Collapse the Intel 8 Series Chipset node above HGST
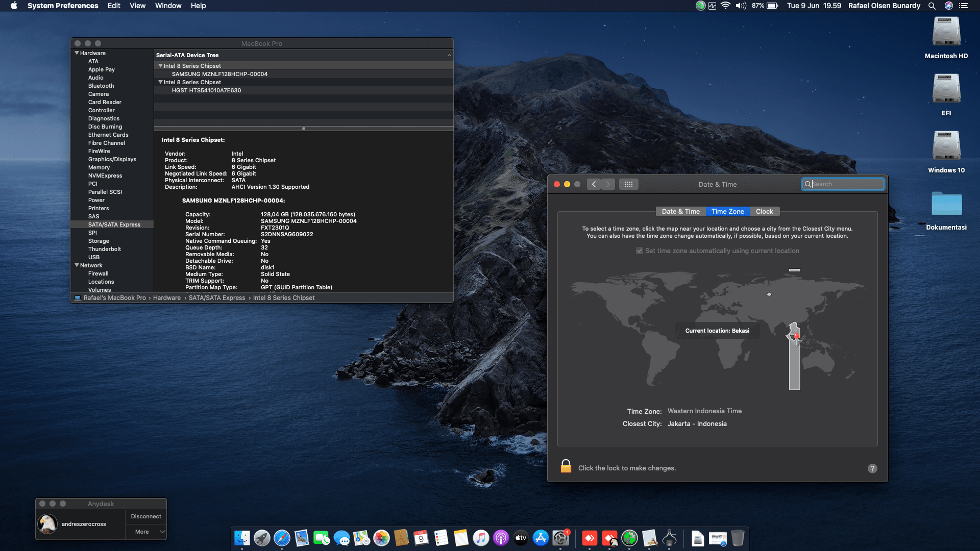The width and height of the screenshot is (980, 551). point(160,82)
